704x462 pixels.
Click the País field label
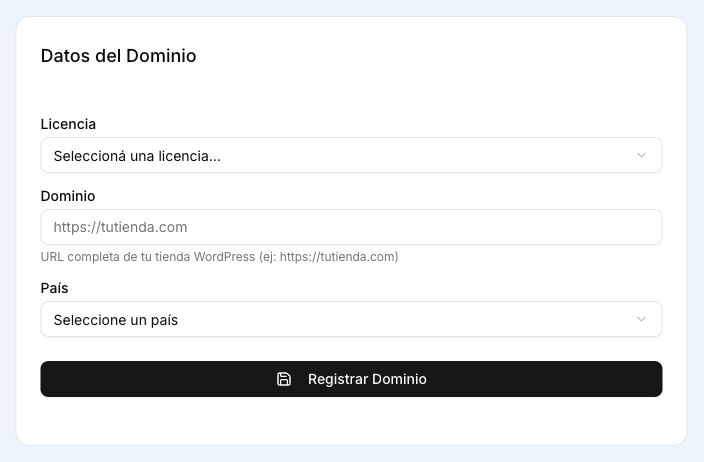point(54,288)
